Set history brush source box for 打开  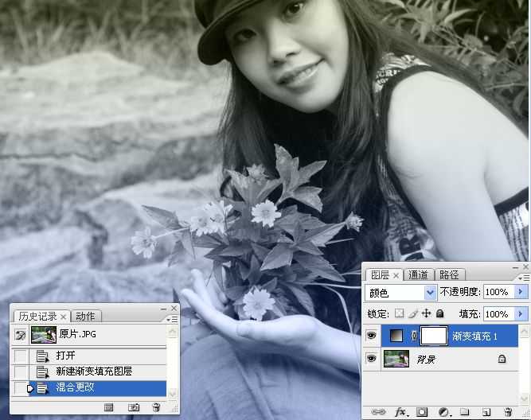pos(21,356)
